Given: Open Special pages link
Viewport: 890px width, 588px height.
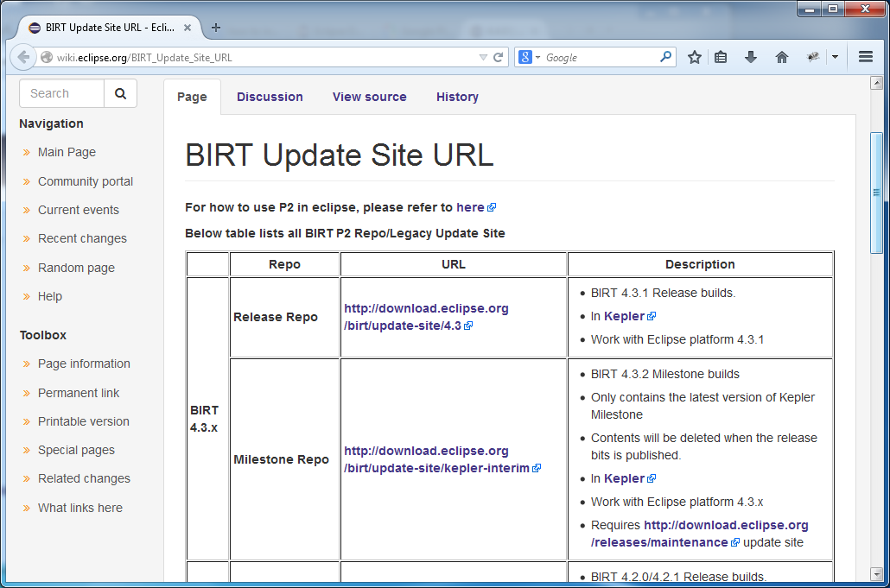Looking at the screenshot, I should 76,450.
